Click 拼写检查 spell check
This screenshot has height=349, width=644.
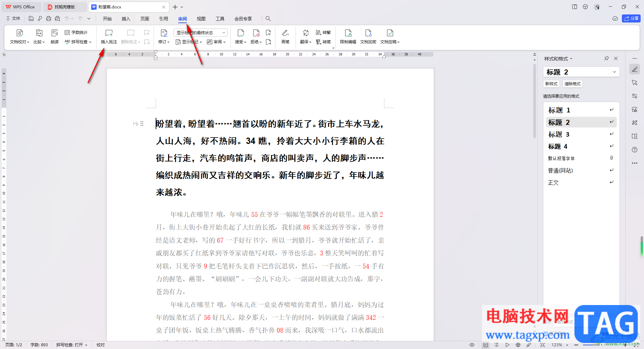click(x=78, y=42)
